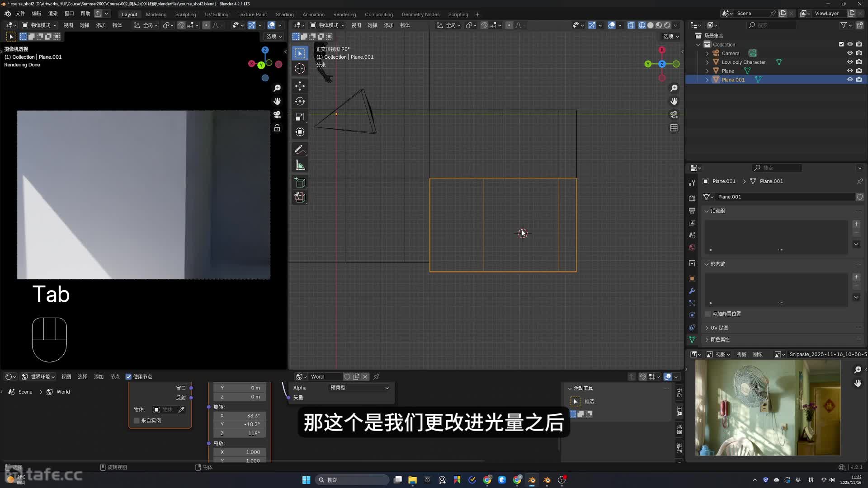
Task: Open the 渲染 menu
Action: tap(53, 14)
